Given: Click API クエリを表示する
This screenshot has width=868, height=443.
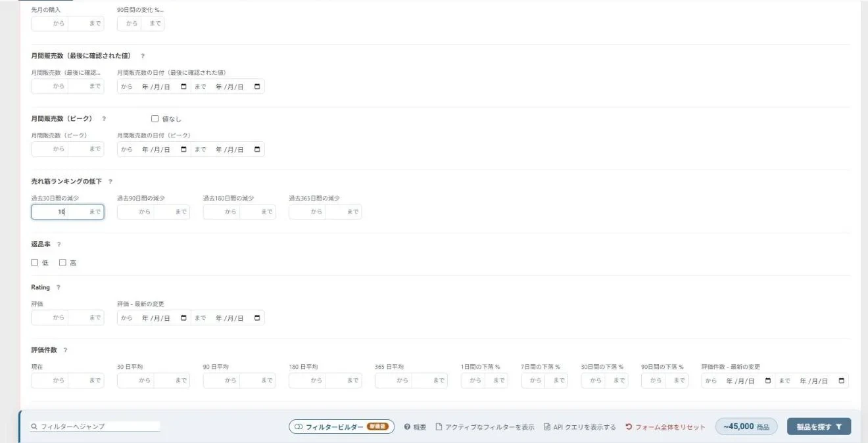Looking at the screenshot, I should click(580, 427).
